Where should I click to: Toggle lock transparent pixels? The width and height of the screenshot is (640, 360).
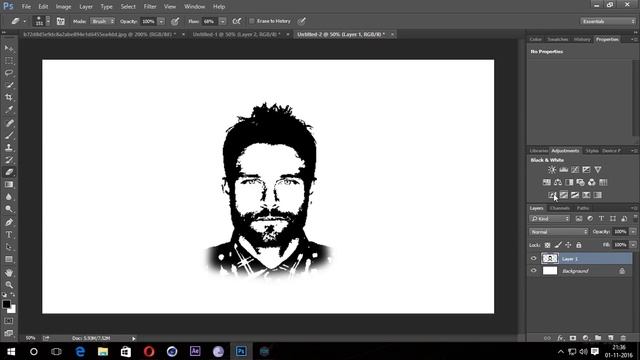pos(547,245)
